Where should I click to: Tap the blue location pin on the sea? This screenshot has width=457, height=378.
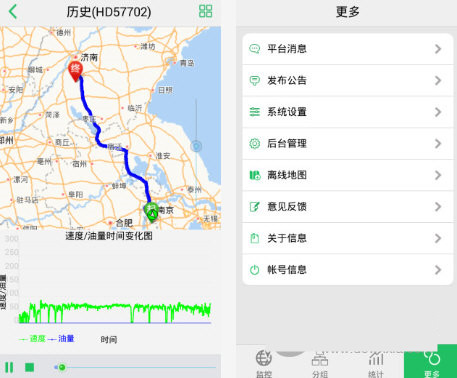[196, 146]
